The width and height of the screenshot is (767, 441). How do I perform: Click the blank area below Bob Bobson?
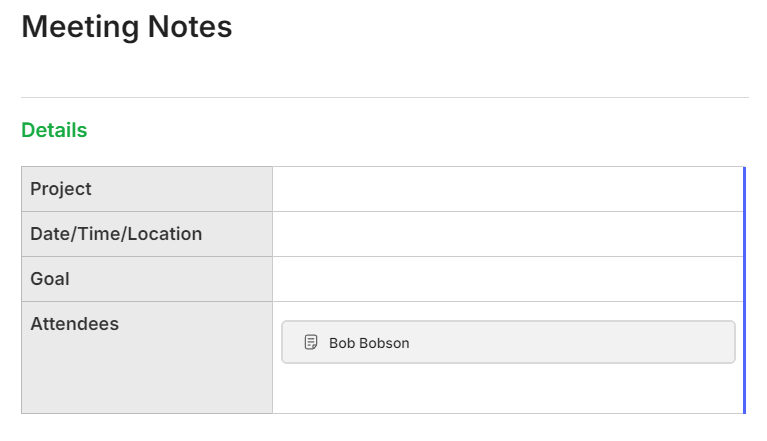[508, 388]
